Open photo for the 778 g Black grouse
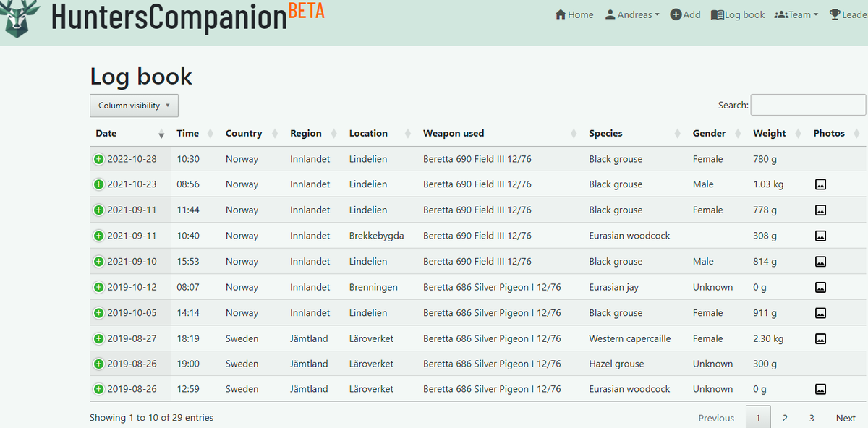Viewport: 868px width, 428px height. 820,210
